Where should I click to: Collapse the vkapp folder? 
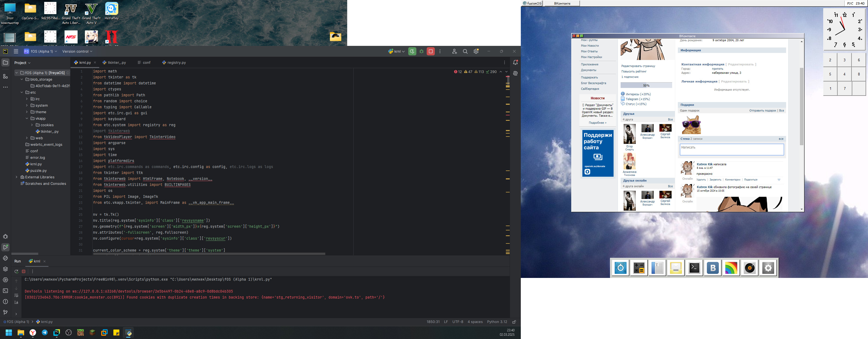point(27,118)
